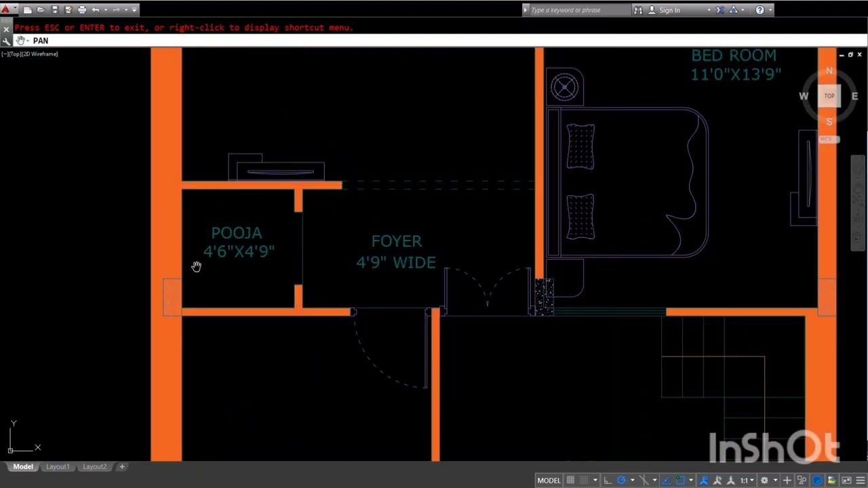Switch to the Layout1 tab

[58, 466]
